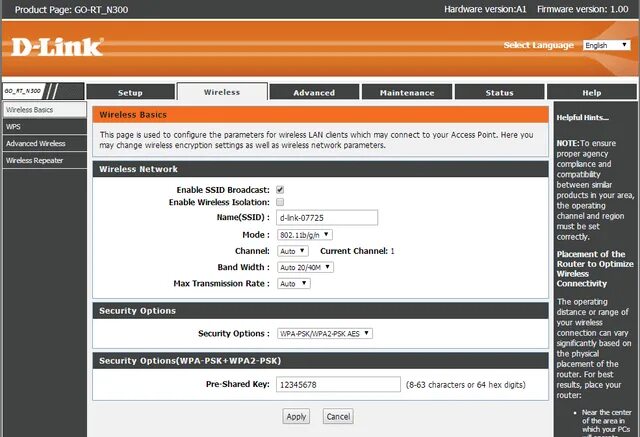Image resolution: width=640 pixels, height=437 pixels.
Task: Open the Band Width dropdown
Action: (305, 267)
